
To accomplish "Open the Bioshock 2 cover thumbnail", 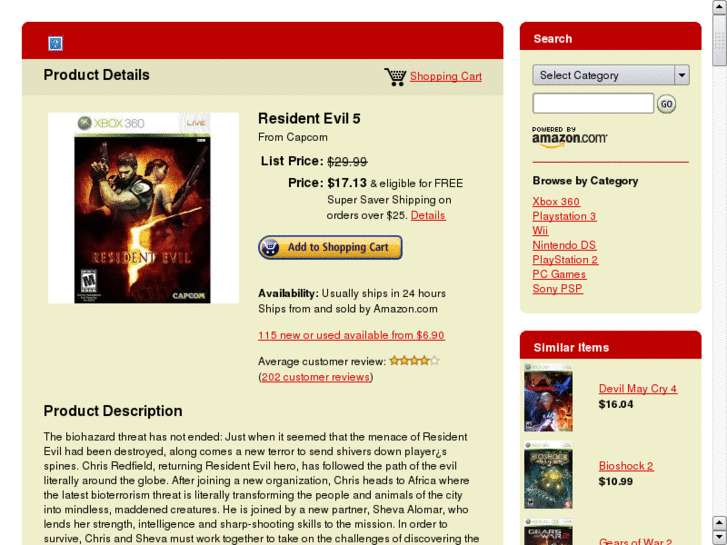I will 548,474.
